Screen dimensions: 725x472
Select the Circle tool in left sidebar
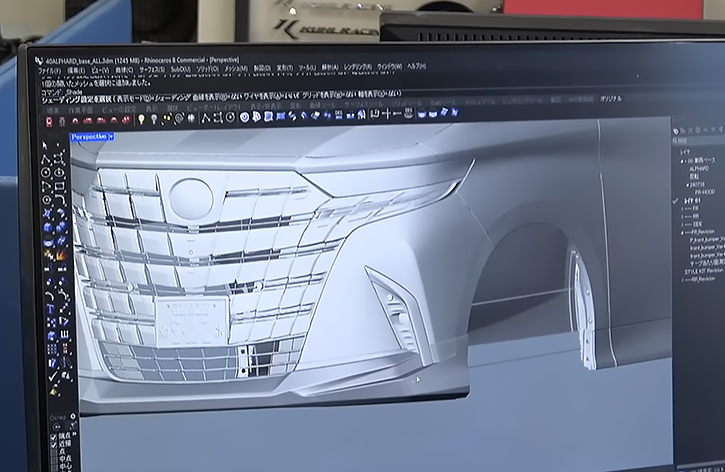pos(45,173)
